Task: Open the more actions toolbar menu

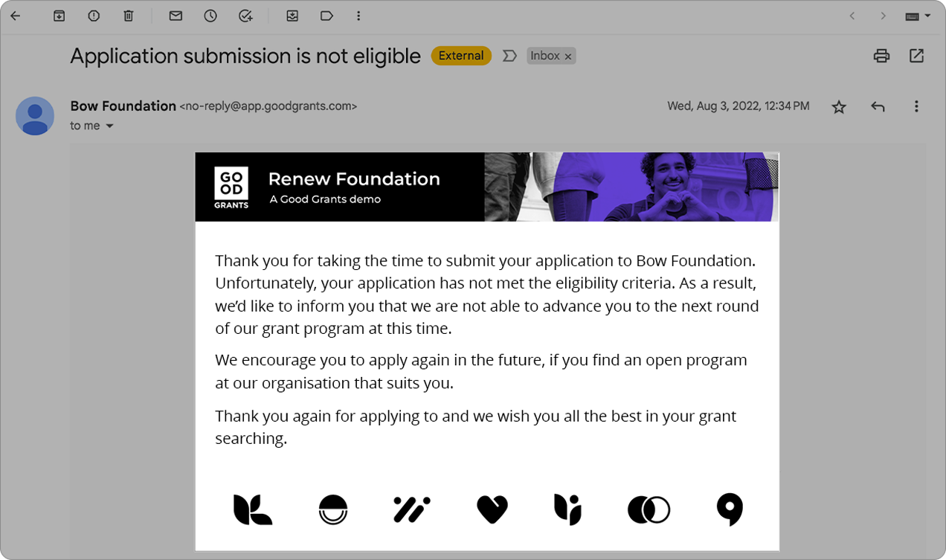Action: tap(358, 16)
